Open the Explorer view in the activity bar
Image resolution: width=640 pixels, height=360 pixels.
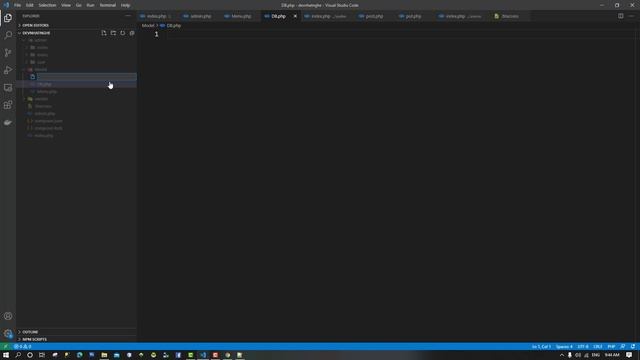click(x=8, y=18)
